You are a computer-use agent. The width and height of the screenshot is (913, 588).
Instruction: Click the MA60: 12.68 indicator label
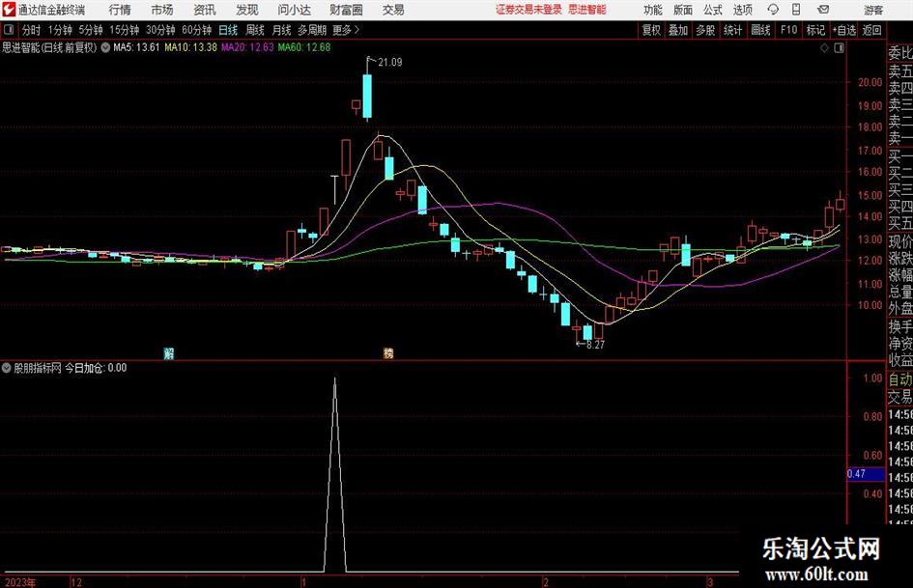click(x=304, y=47)
